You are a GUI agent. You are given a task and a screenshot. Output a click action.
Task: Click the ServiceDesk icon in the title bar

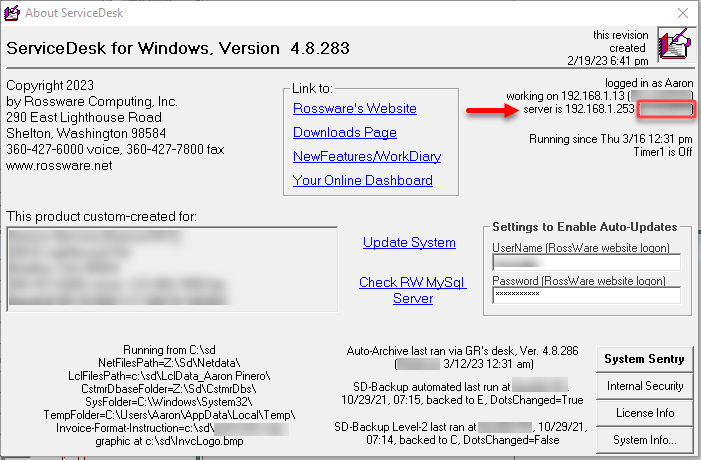[x=11, y=13]
